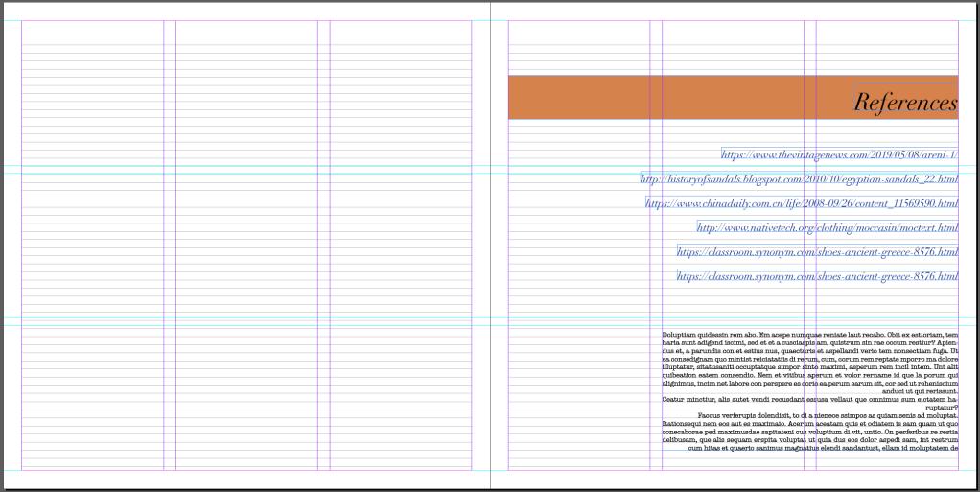Click the historyofsandals.blogspot.com reference URL
This screenshot has height=492, width=980.
click(x=799, y=179)
